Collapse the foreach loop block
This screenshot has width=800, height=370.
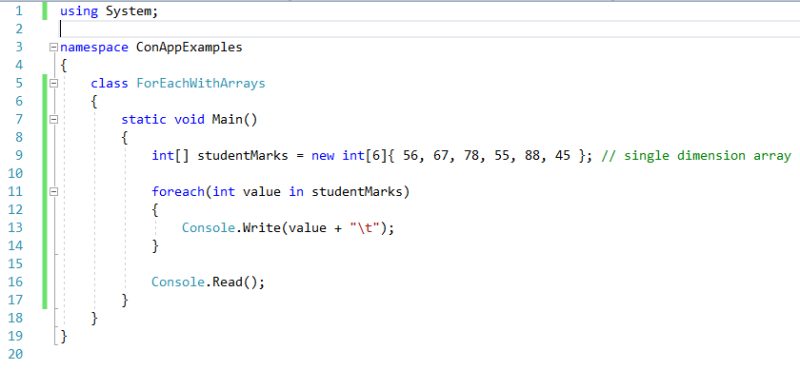click(54, 192)
